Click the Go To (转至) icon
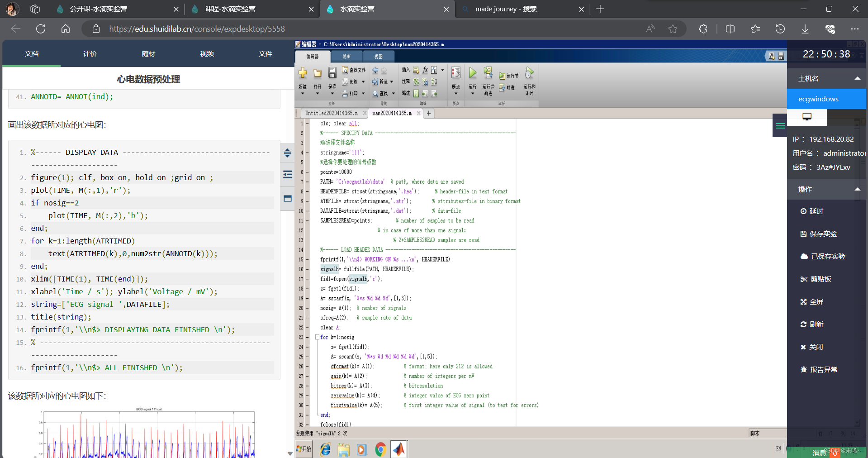 pos(375,81)
